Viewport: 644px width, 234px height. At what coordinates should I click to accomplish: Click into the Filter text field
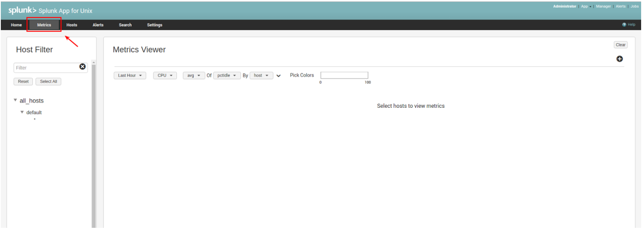coord(46,68)
